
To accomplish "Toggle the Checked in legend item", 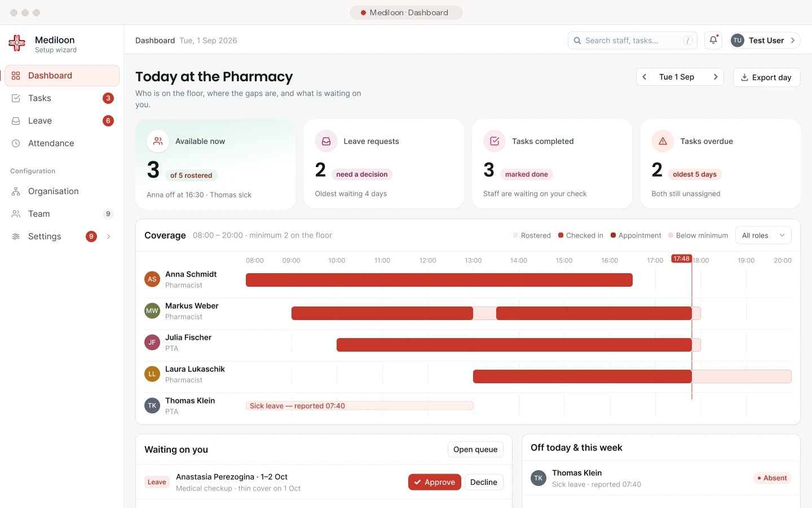I will point(581,235).
